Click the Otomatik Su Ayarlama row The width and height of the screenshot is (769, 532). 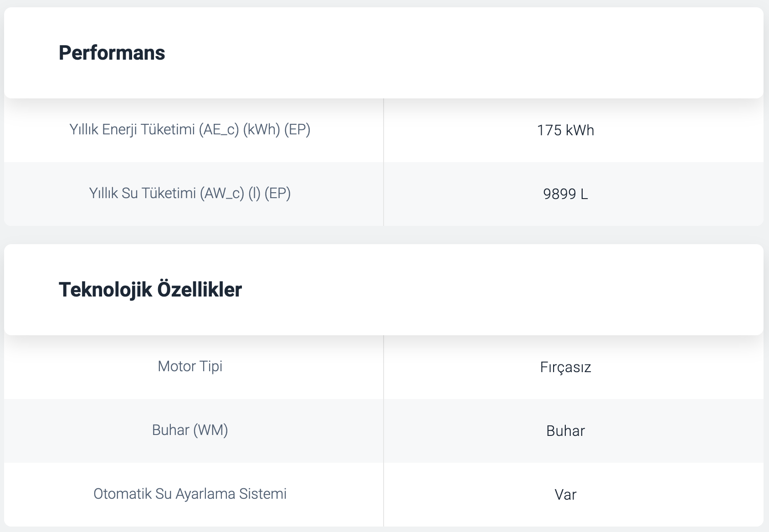click(384, 495)
